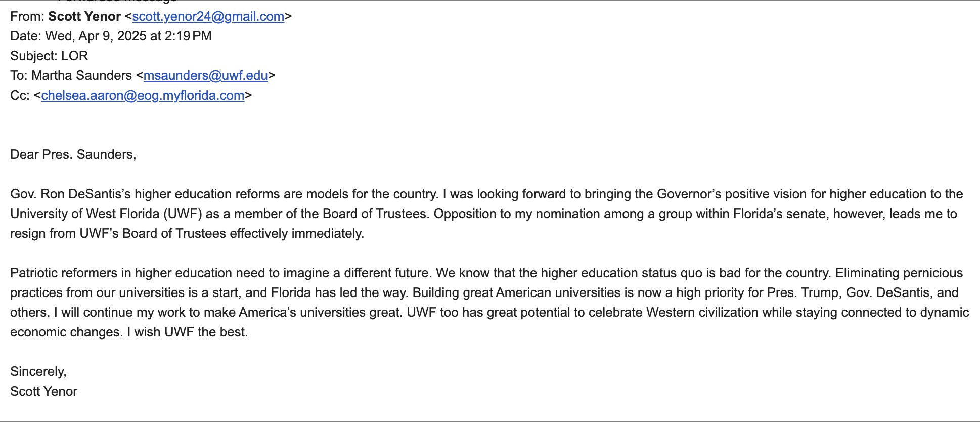
Task: Click the To: label
Action: click(19, 76)
